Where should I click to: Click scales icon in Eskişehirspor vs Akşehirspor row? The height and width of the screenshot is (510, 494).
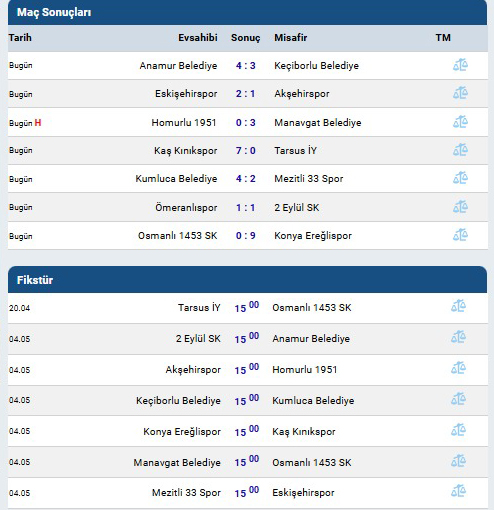[x=460, y=93]
